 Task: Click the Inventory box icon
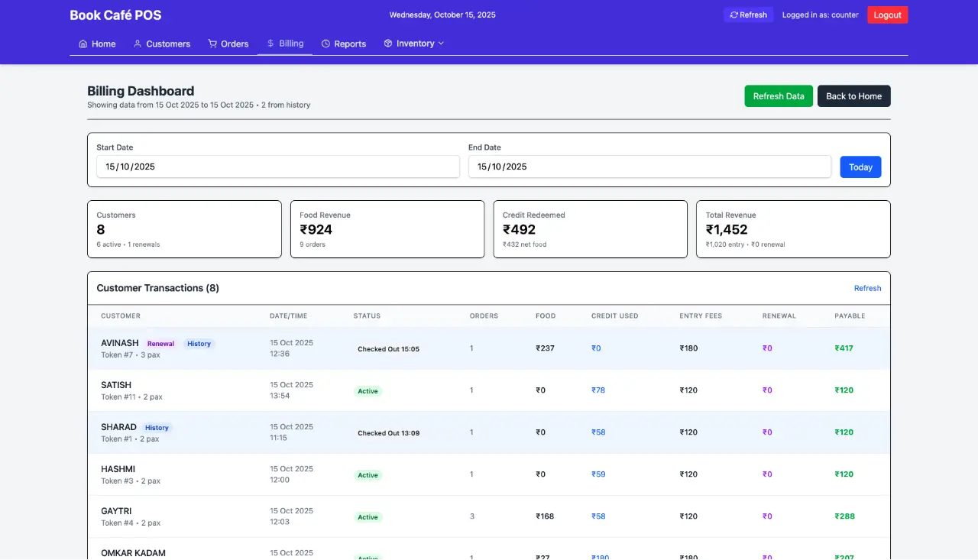coord(388,44)
